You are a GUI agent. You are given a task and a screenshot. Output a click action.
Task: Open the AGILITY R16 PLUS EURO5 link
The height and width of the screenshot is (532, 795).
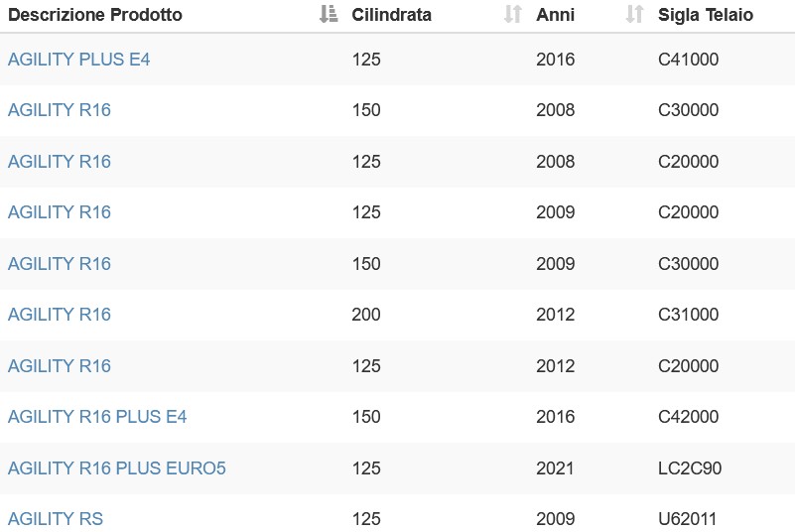(x=116, y=468)
